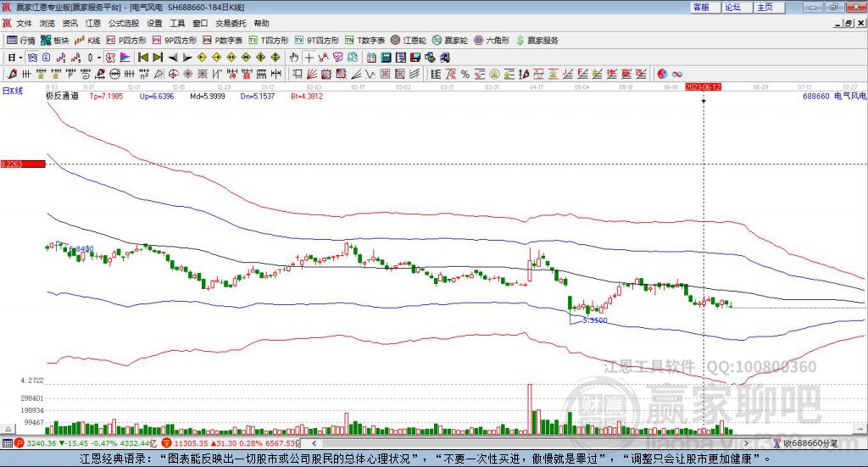The width and height of the screenshot is (868, 467).
Task: Jump to first bar with skip-start arrow
Action: pyautogui.click(x=142, y=58)
